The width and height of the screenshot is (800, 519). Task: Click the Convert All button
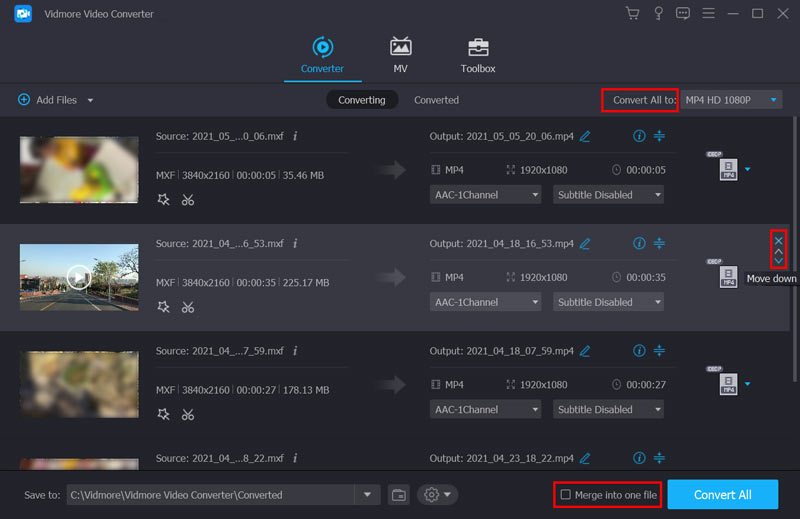[722, 495]
